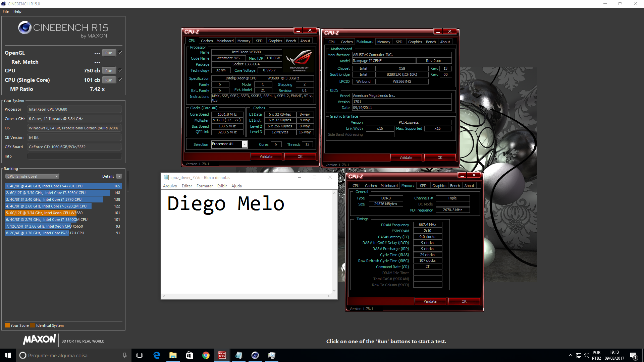The width and height of the screenshot is (644, 362).
Task: Select Bench tab in CPU tab window
Action: (x=291, y=41)
